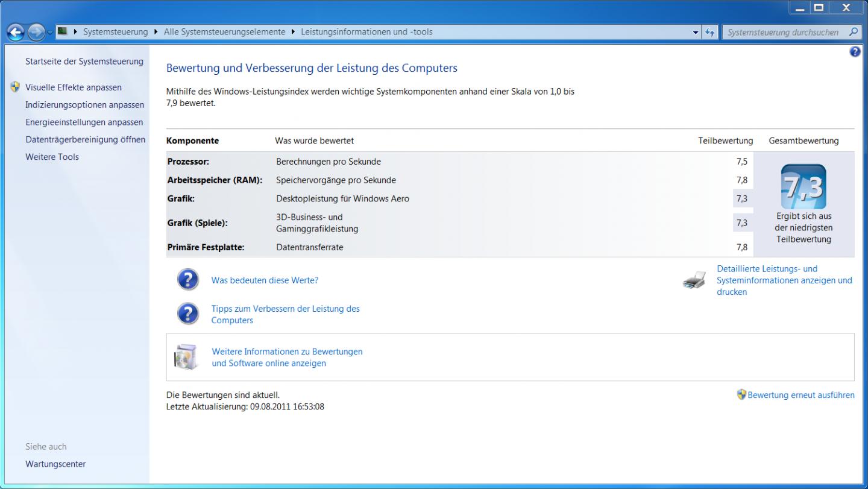This screenshot has height=489, width=868.
Task: Open 'Indizierungsoptionen anpassen'
Action: [85, 105]
